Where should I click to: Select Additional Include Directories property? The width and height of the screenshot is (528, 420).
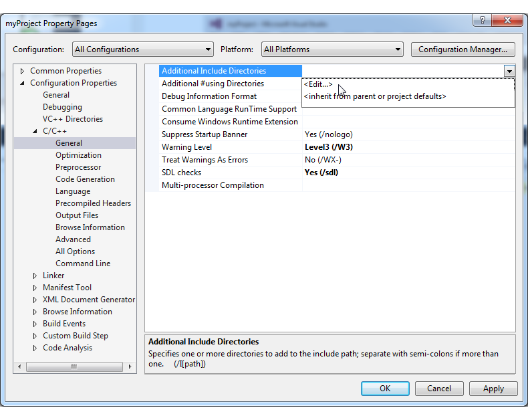click(231, 71)
